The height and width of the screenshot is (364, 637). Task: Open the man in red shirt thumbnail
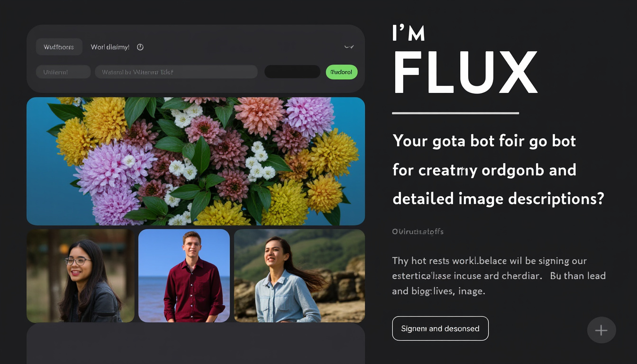[184, 276]
